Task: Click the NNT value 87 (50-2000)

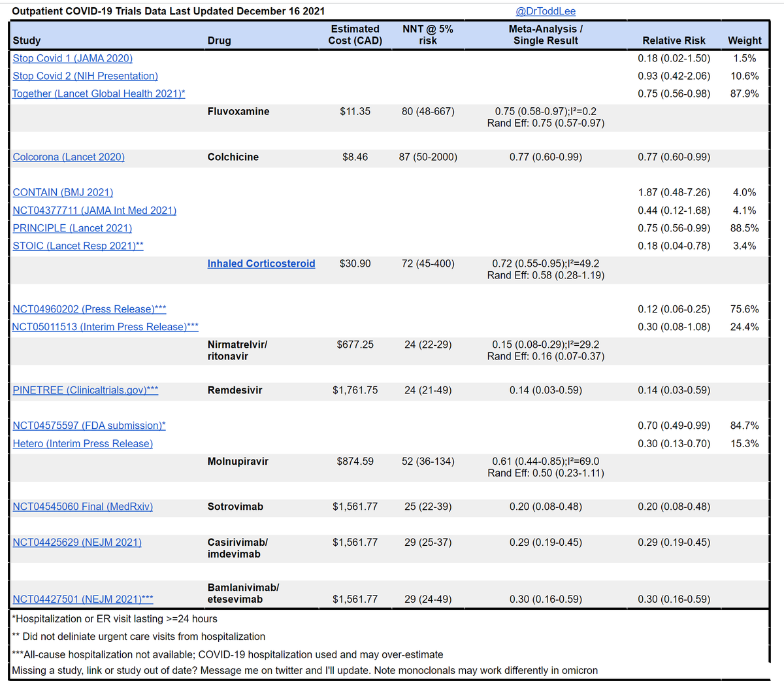Action: coord(428,157)
